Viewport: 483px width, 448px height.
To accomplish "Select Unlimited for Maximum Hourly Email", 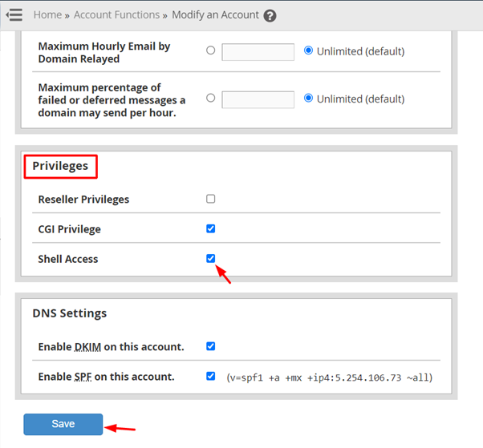I will pos(309,50).
